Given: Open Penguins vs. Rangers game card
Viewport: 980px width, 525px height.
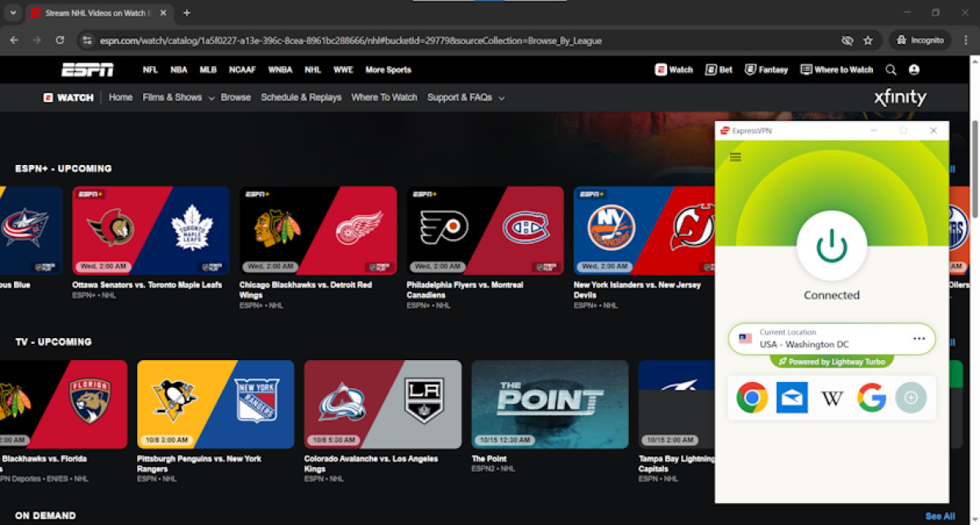Looking at the screenshot, I should (x=216, y=404).
